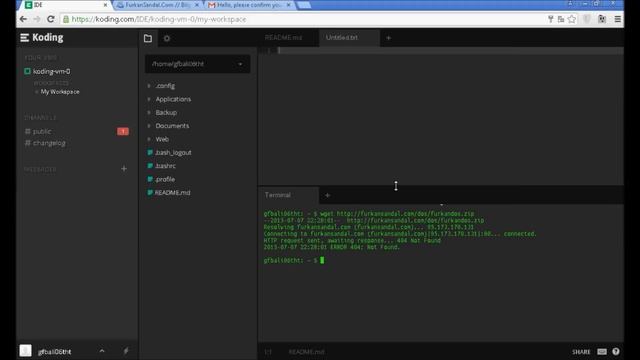Add a new editor tab
Image resolution: width=640 pixels, height=360 pixels.
pyautogui.click(x=389, y=38)
